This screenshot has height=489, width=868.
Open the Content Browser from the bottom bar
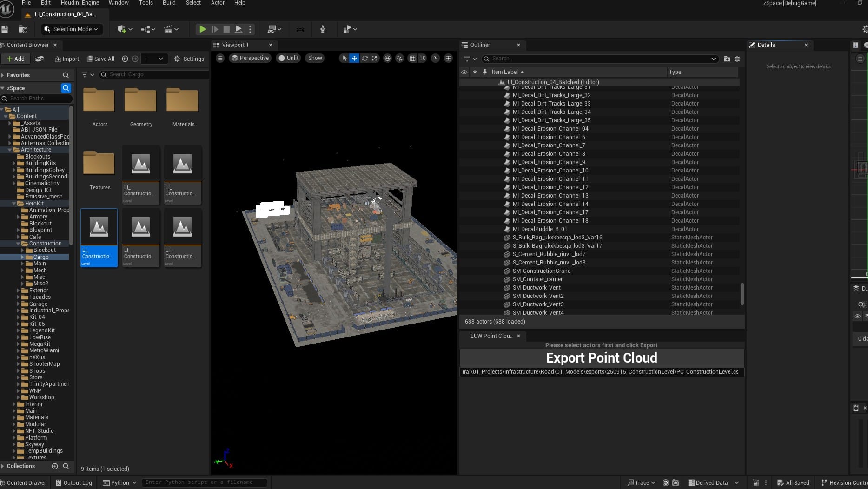24,482
